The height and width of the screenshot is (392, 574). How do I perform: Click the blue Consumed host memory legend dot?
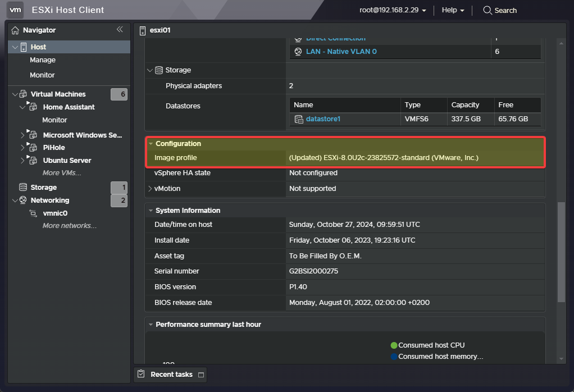coord(394,356)
